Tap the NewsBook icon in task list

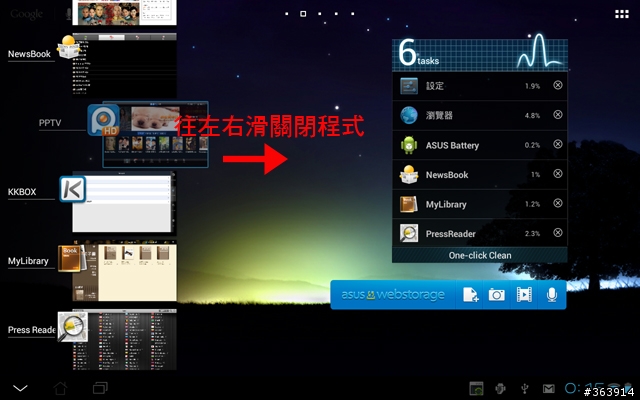[409, 174]
